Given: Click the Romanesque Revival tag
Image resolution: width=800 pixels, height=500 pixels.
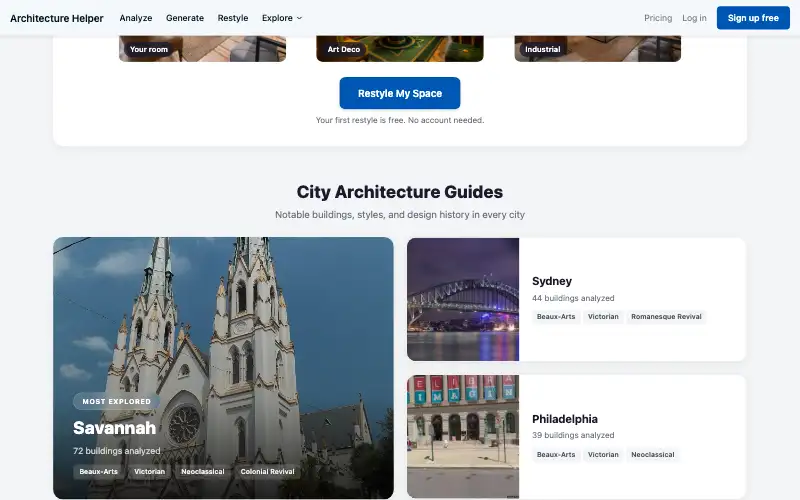Looking at the screenshot, I should (x=666, y=317).
